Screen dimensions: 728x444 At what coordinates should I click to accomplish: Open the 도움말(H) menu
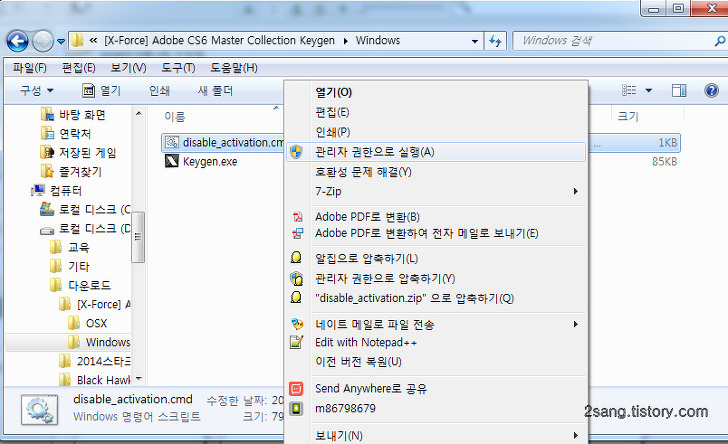(234, 68)
